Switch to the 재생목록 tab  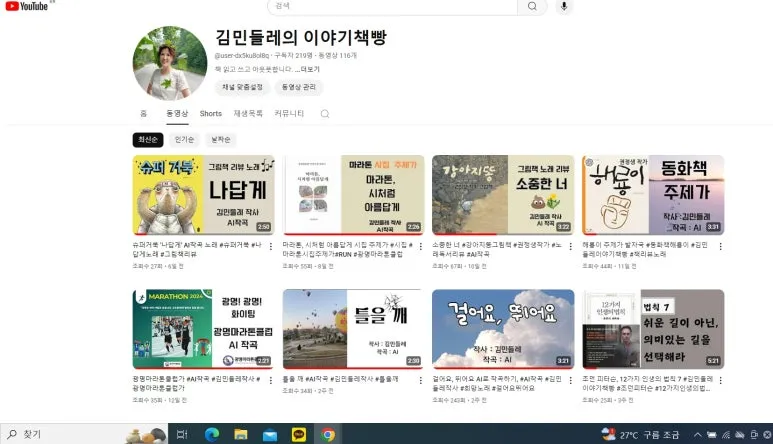coord(248,113)
